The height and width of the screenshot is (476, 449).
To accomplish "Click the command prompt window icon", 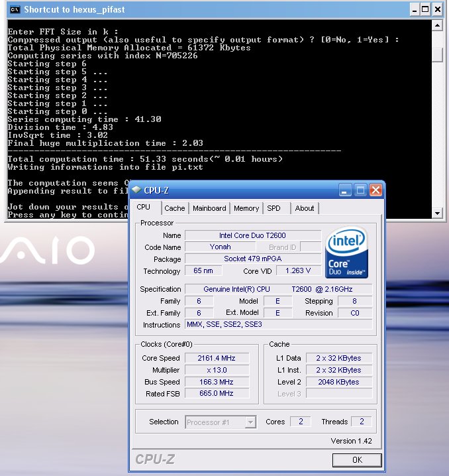I will 15,9.
